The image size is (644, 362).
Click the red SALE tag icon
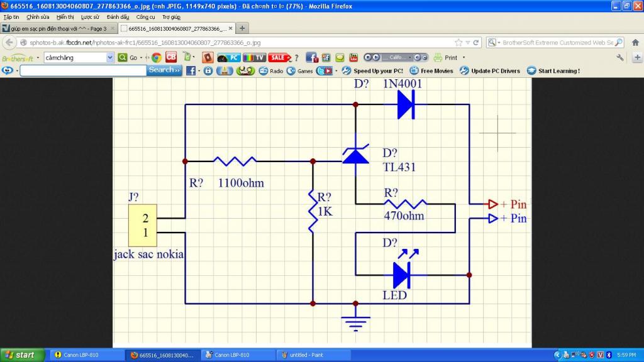[279, 57]
